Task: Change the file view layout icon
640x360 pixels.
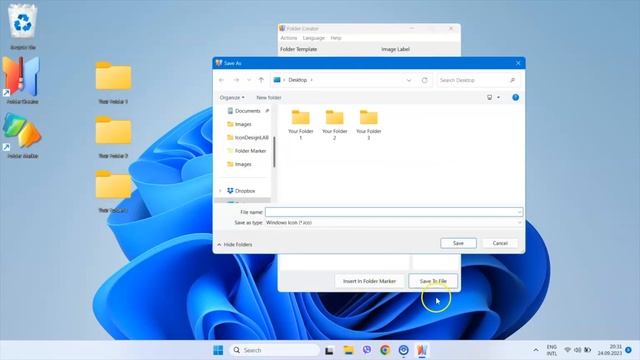Action: (489, 97)
